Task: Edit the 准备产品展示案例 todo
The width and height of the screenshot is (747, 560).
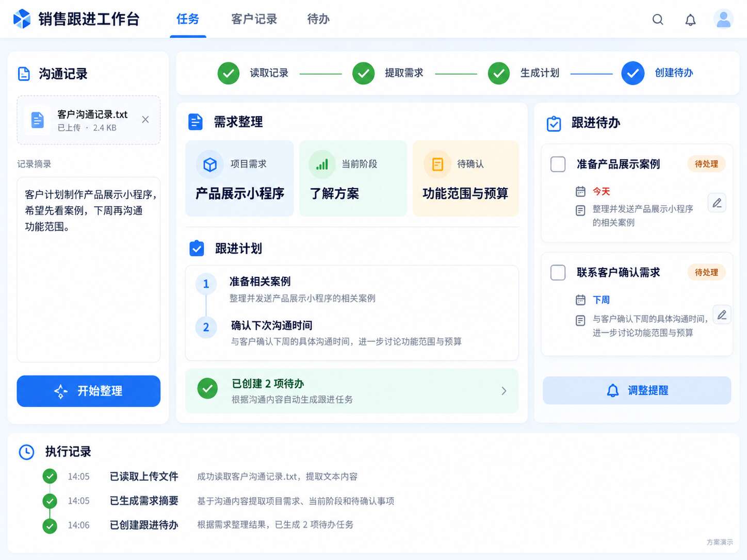Action: point(717,203)
